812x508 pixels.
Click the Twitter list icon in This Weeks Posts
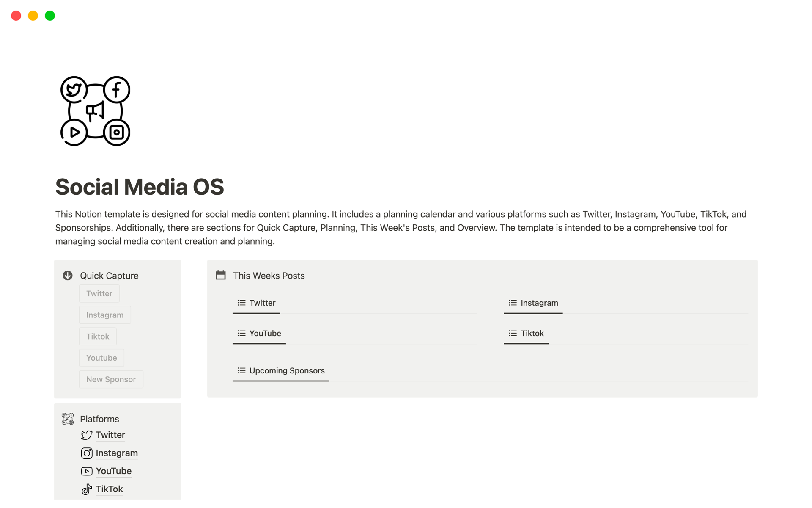point(241,303)
